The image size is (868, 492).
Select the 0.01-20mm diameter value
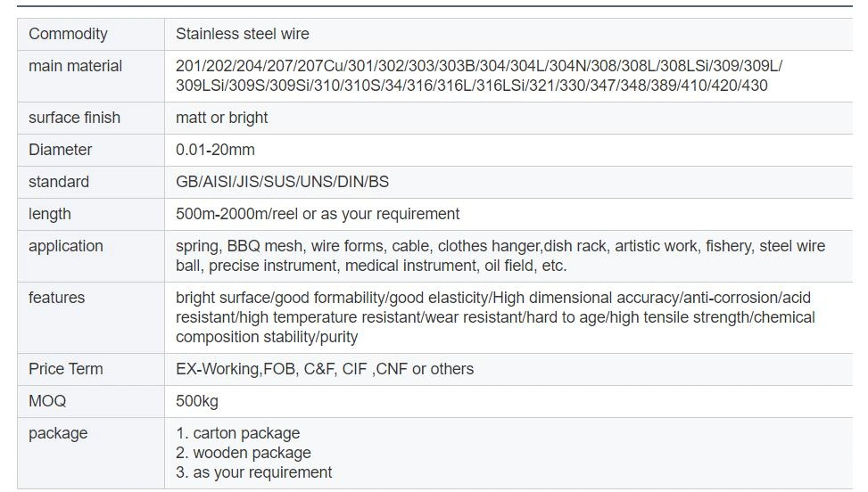tap(215, 150)
